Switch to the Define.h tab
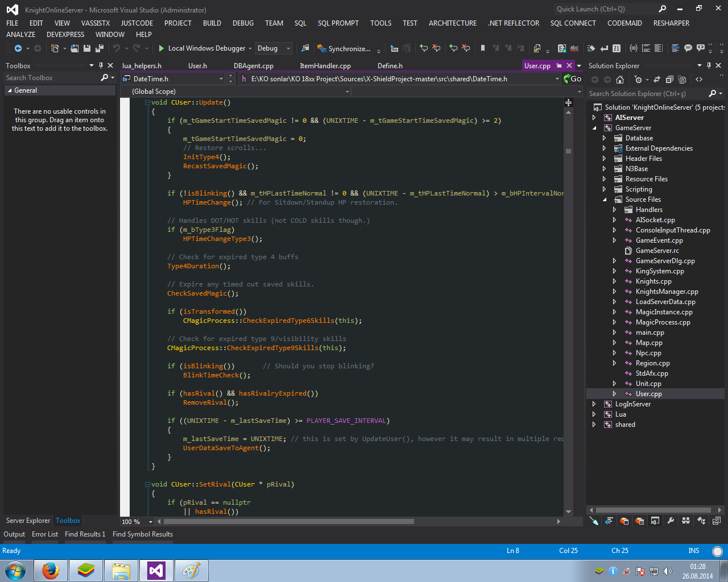The height and width of the screenshot is (582, 728). [x=390, y=66]
